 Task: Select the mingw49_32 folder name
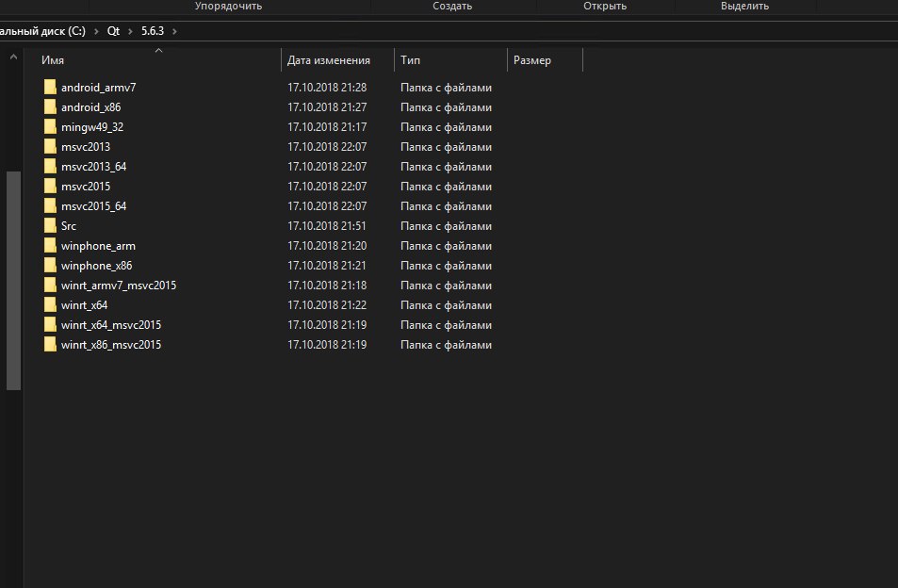pyautogui.click(x=92, y=127)
